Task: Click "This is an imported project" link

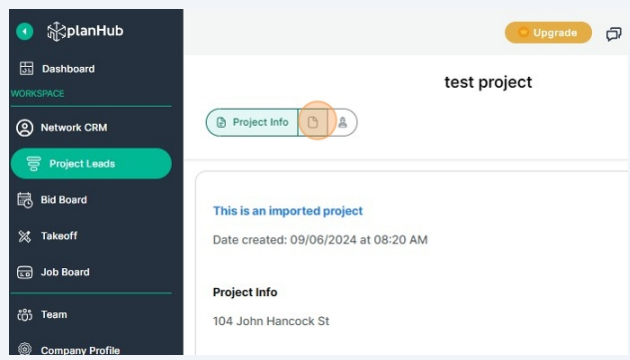Action: (288, 211)
